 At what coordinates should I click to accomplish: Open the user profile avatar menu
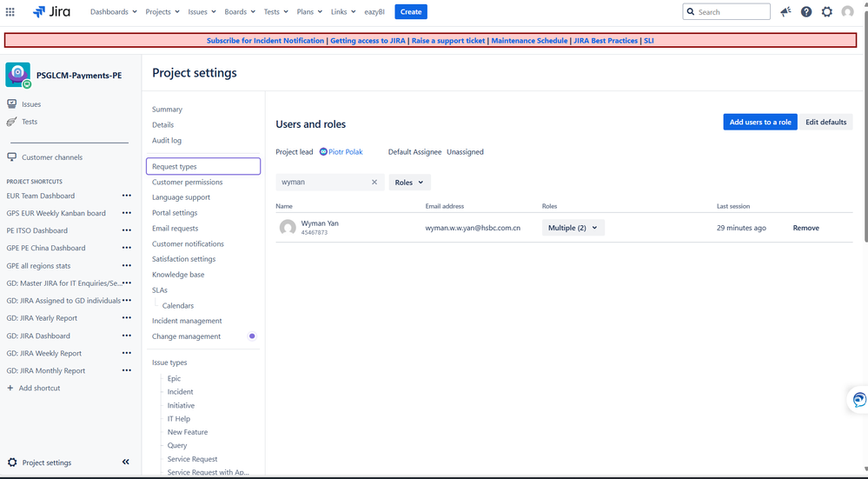point(847,11)
